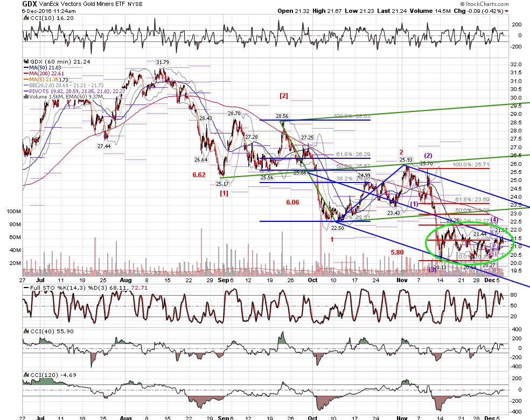Click the date stamp "6-Dec-2016 11:24am"
The width and height of the screenshot is (530, 420).
(x=49, y=11)
